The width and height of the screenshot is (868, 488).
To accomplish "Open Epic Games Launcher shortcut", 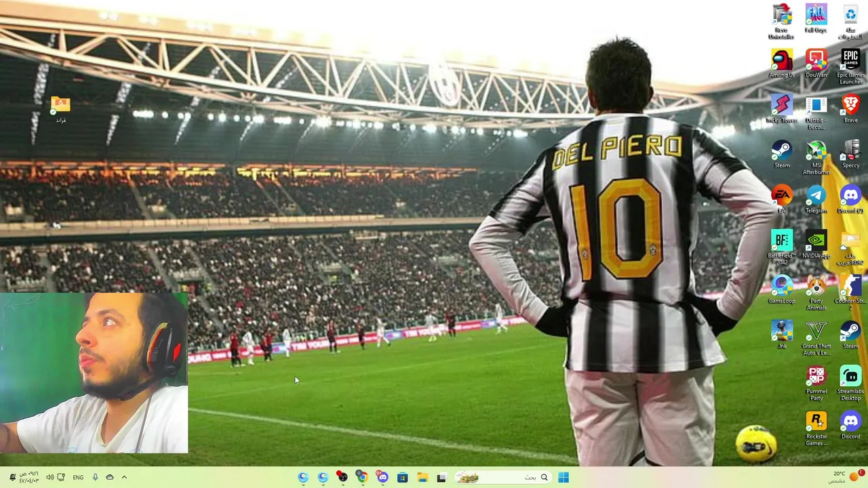I will pos(850,66).
